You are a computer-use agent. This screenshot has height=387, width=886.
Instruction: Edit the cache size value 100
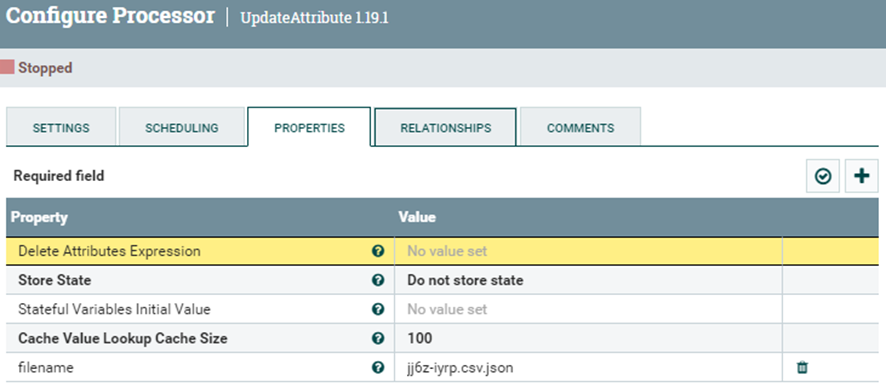point(588,338)
